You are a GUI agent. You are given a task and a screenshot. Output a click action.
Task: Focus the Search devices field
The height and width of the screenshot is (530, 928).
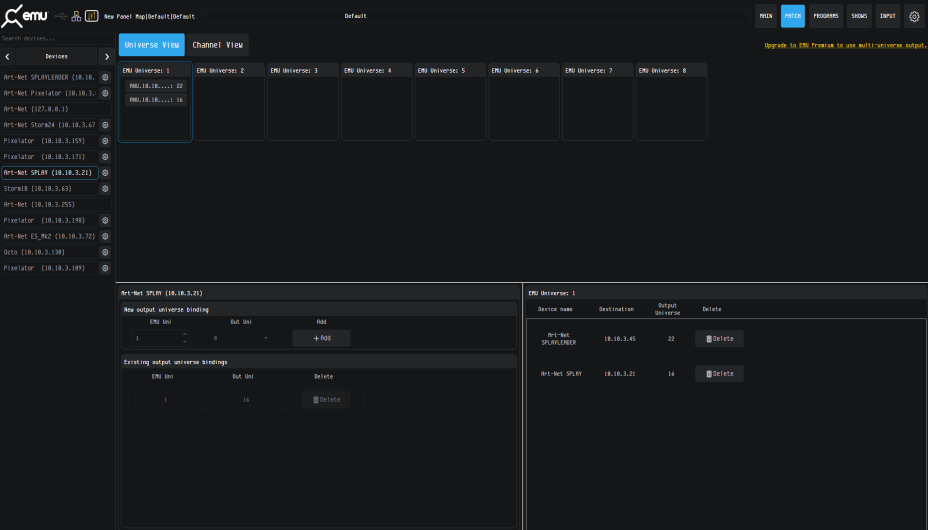[57, 38]
